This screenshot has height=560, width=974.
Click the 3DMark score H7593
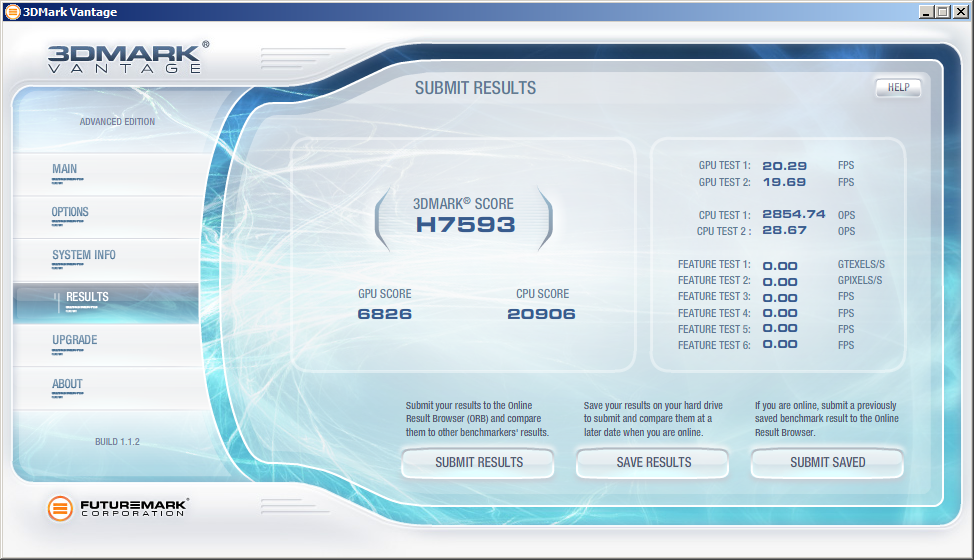465,225
